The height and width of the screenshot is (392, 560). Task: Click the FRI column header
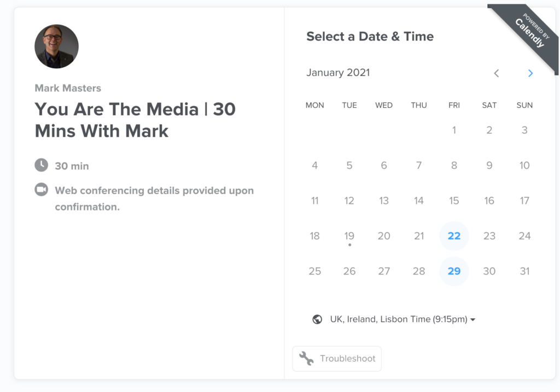pos(454,106)
